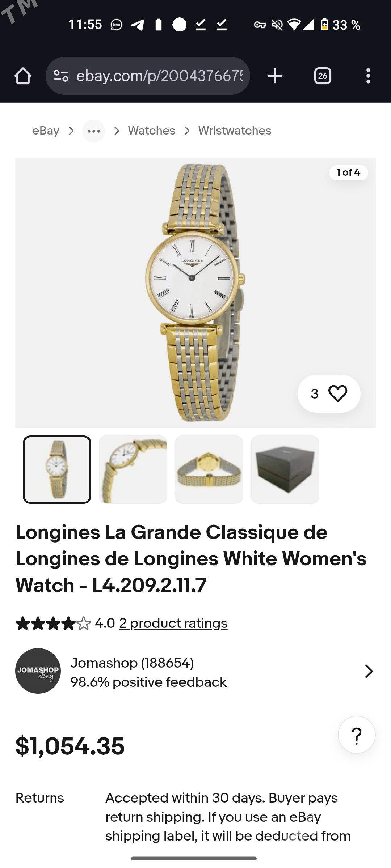Open a new tab with plus icon
Screen dimensions: 391x868
275,76
